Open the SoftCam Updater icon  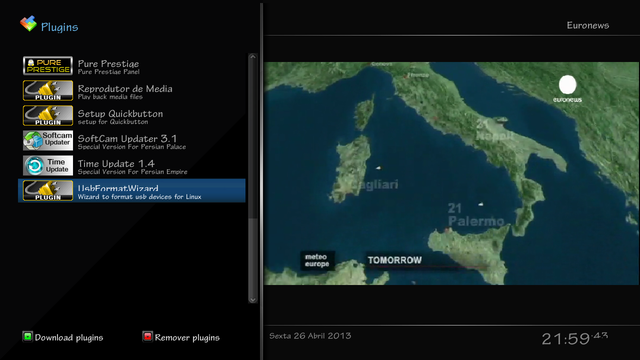point(48,140)
